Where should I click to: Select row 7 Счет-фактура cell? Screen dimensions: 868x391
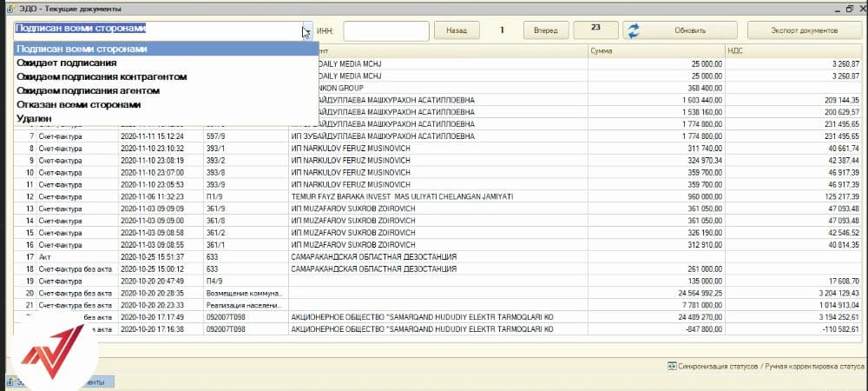click(x=77, y=136)
